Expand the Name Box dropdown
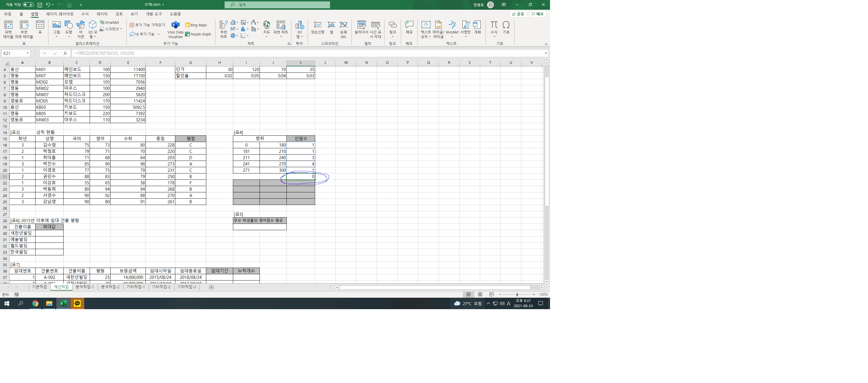Image resolution: width=868 pixels, height=383 pixels. point(28,53)
